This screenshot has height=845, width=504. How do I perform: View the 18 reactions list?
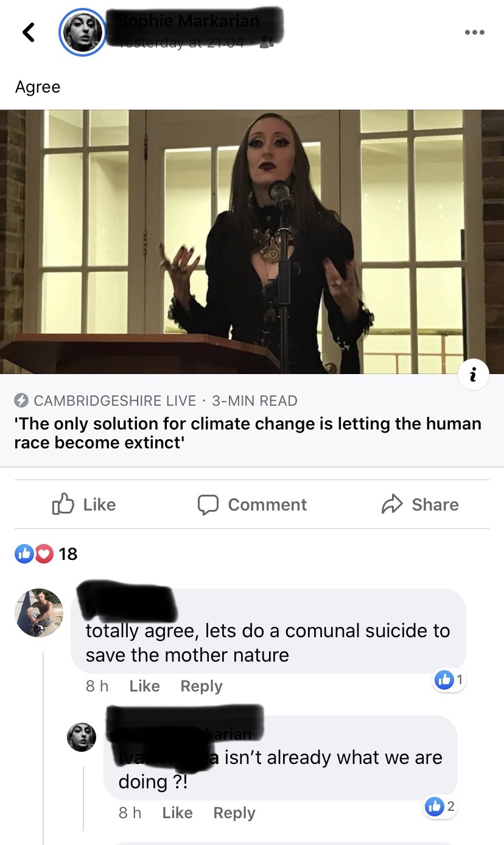tap(46, 554)
